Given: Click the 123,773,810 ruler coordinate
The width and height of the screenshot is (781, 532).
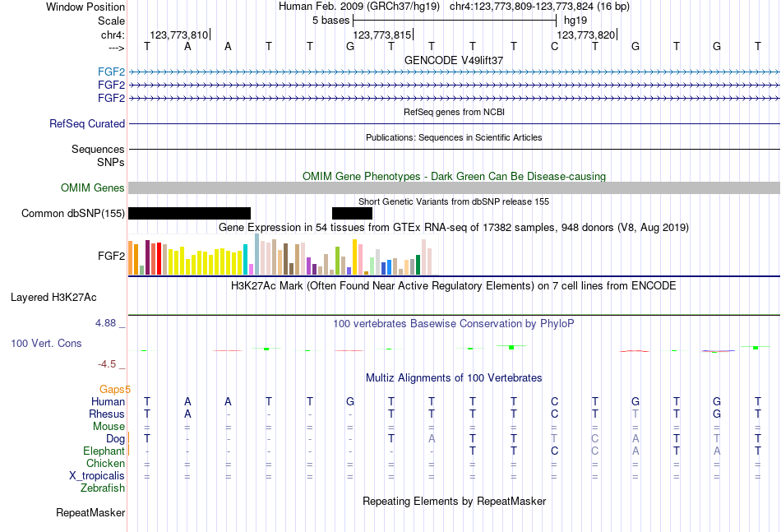Looking at the screenshot, I should point(179,35).
